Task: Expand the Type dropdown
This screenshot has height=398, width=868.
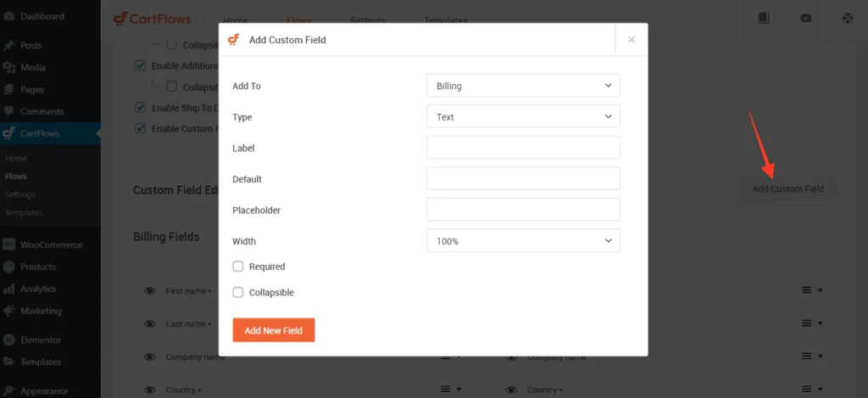Action: [x=523, y=117]
